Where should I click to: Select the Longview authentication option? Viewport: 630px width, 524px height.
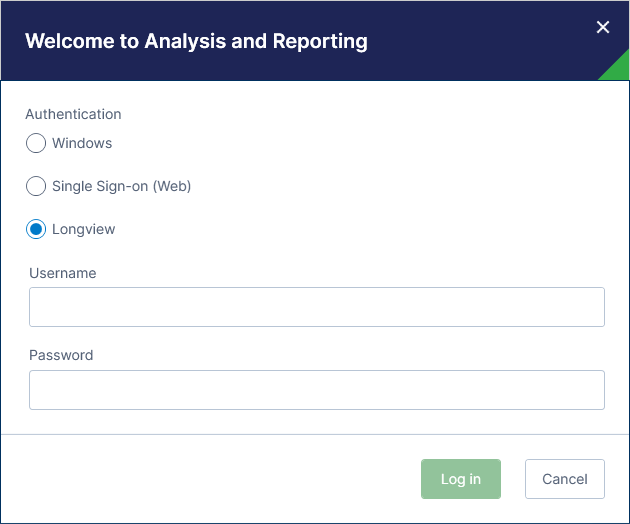36,229
